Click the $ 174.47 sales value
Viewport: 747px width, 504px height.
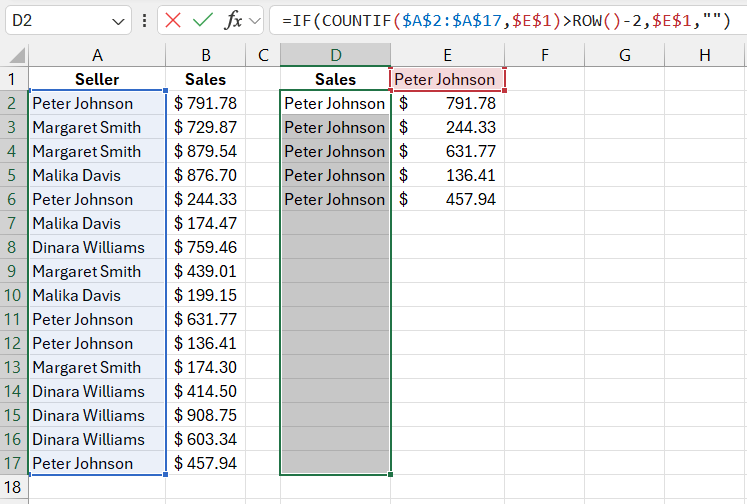click(206, 223)
